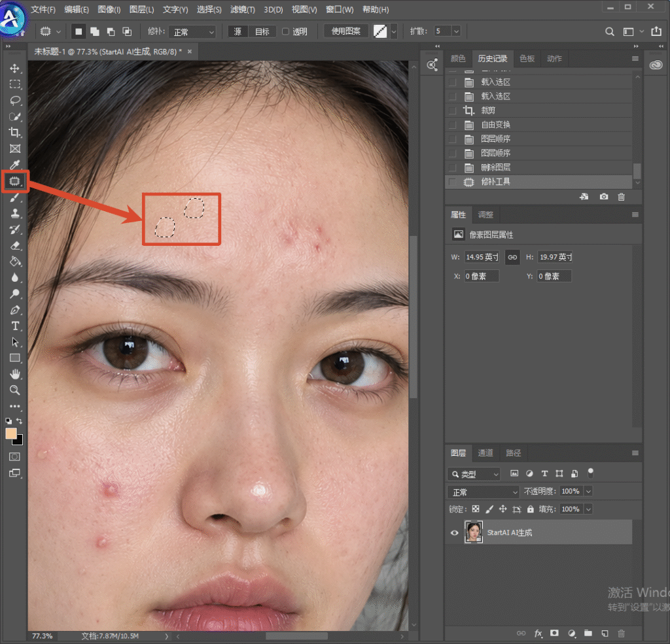Toggle Quick Mask mode

click(x=14, y=456)
